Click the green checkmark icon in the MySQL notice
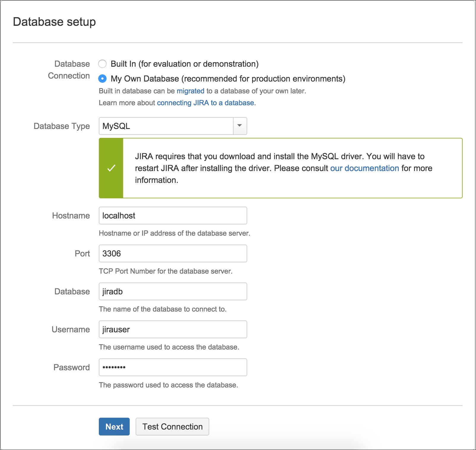Image resolution: width=476 pixels, height=450 pixels. tap(111, 168)
